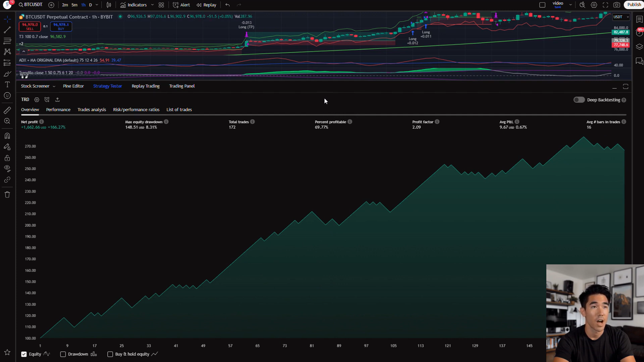Toggle magnet mode for drawings

[7, 136]
